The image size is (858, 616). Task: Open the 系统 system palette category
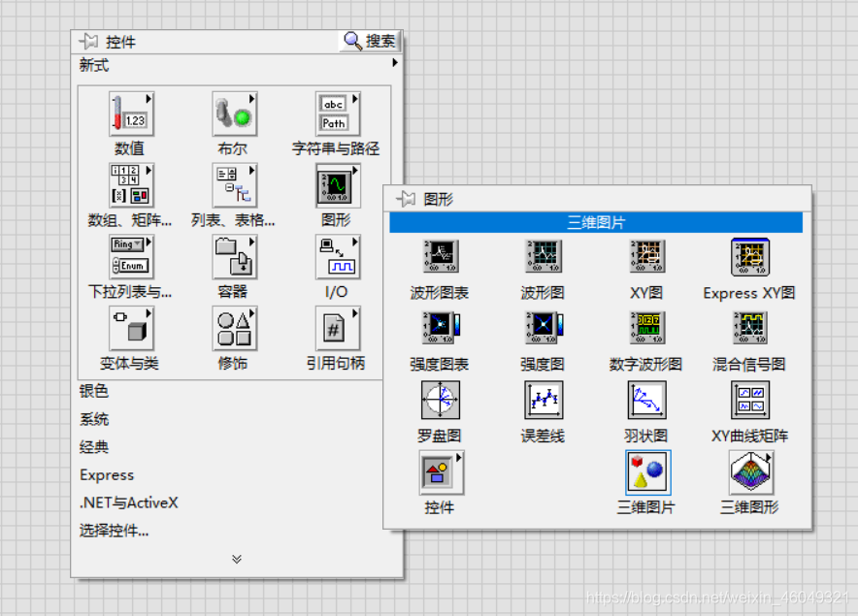coord(94,419)
